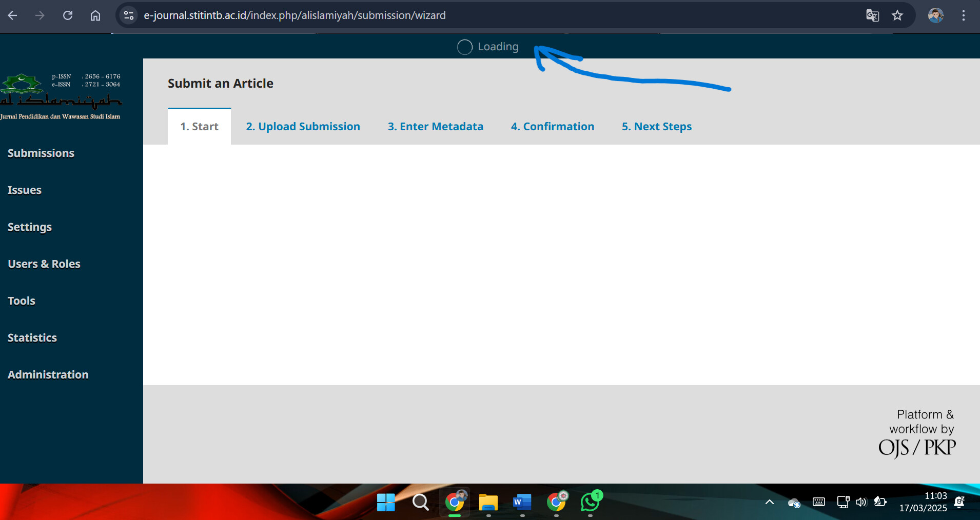Click the 'Submit an Article' heading
The width and height of the screenshot is (980, 520).
pyautogui.click(x=221, y=84)
